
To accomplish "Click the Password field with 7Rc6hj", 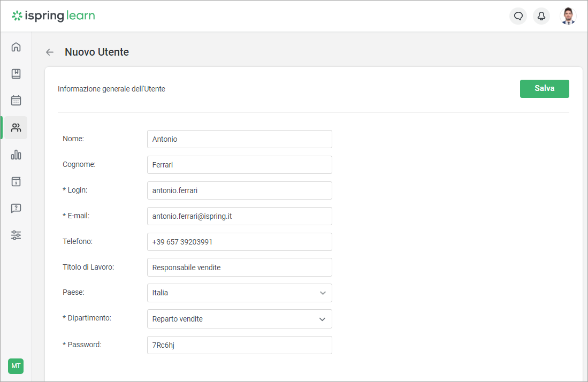I will click(x=239, y=345).
